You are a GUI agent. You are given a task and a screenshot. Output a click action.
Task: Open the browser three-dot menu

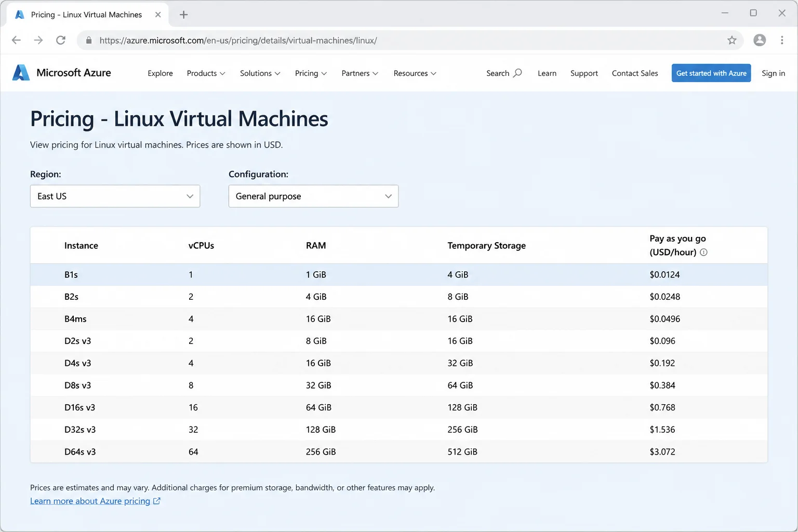click(782, 40)
